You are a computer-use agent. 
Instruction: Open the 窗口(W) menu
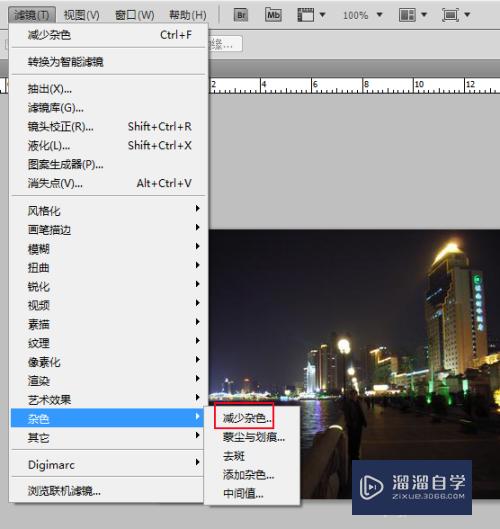point(135,15)
